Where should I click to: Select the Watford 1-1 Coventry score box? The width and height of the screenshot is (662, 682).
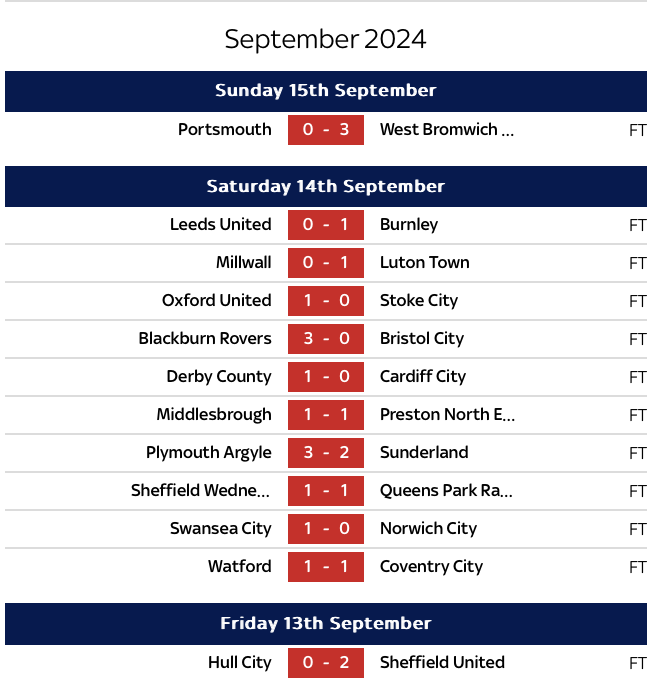click(326, 567)
